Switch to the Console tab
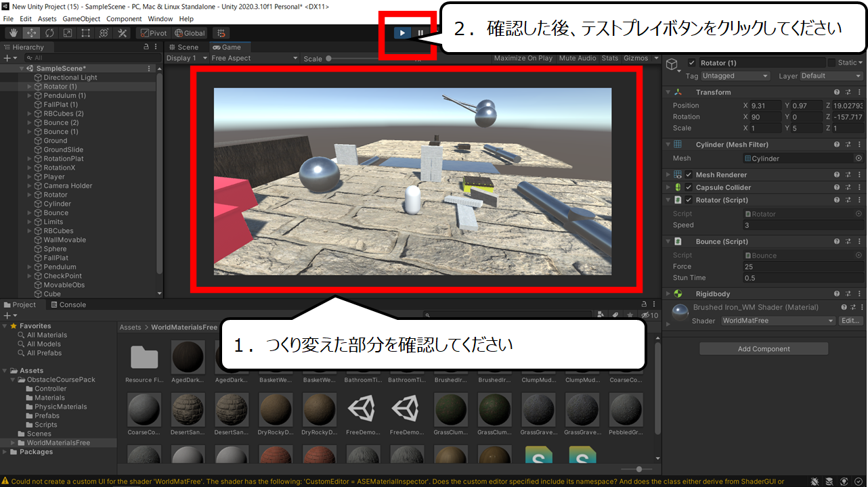The width and height of the screenshot is (868, 487). point(67,305)
